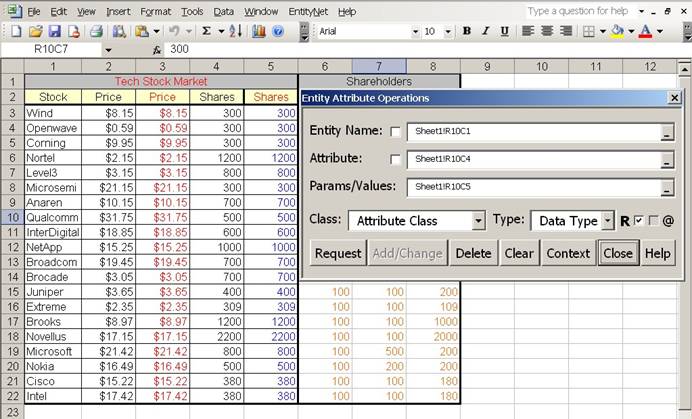Click the binoculars icon beside Print
Image resolution: width=692 pixels, height=419 pixels.
coord(119,31)
